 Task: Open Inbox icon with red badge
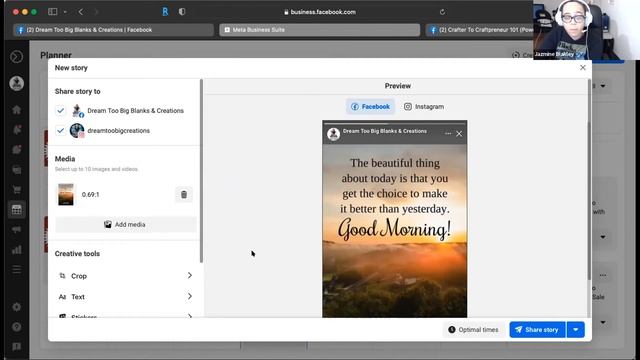coord(17,150)
